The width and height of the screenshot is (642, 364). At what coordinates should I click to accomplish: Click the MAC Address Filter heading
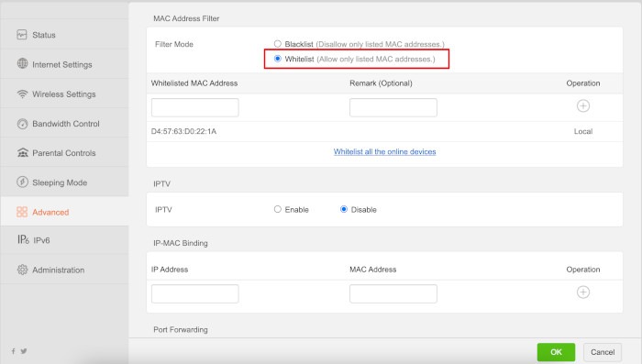coord(186,18)
